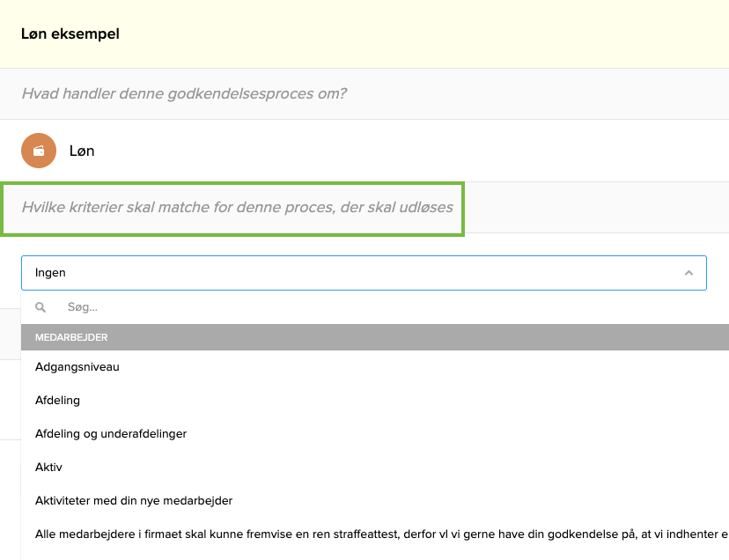
Task: Click the "Ingen" text inside the combo box
Action: 50,272
